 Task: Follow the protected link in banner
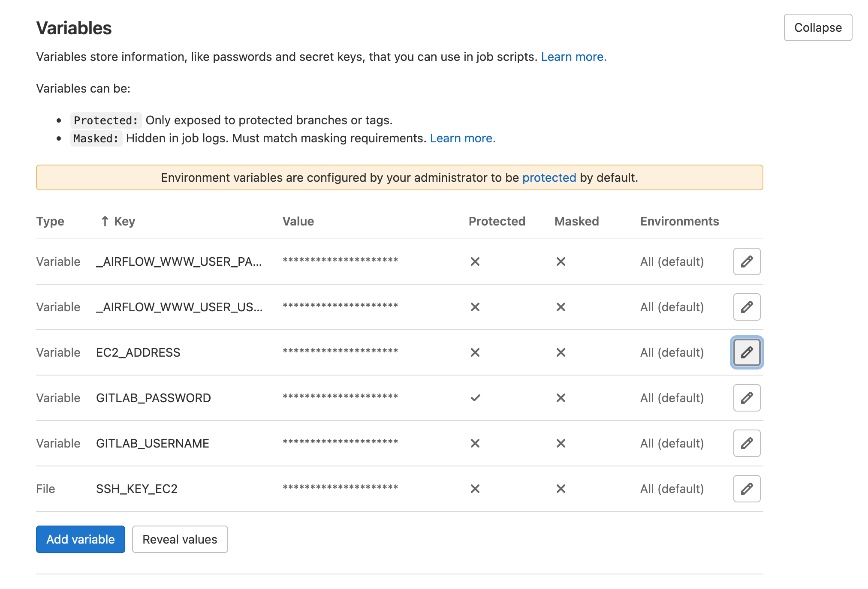click(549, 177)
